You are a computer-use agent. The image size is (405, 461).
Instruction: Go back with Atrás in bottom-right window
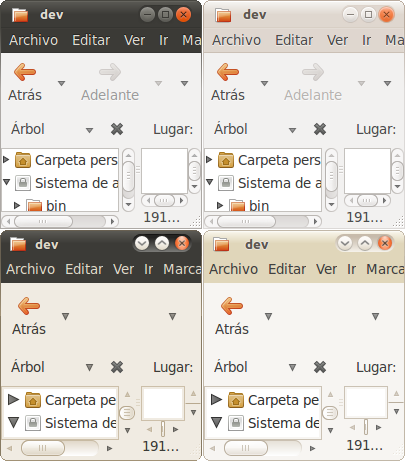pos(232,306)
